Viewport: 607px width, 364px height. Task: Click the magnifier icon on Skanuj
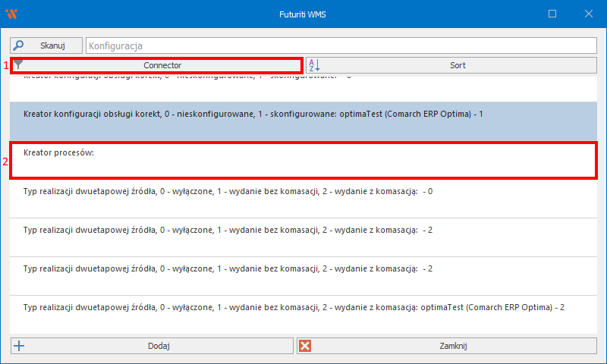click(20, 45)
